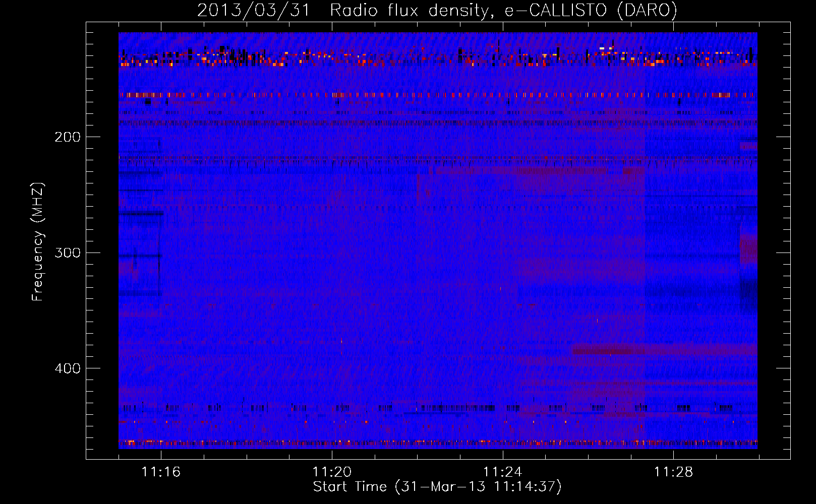The width and height of the screenshot is (816, 504).
Task: Click the 400 frequency tick label
Action: pyautogui.click(x=68, y=368)
